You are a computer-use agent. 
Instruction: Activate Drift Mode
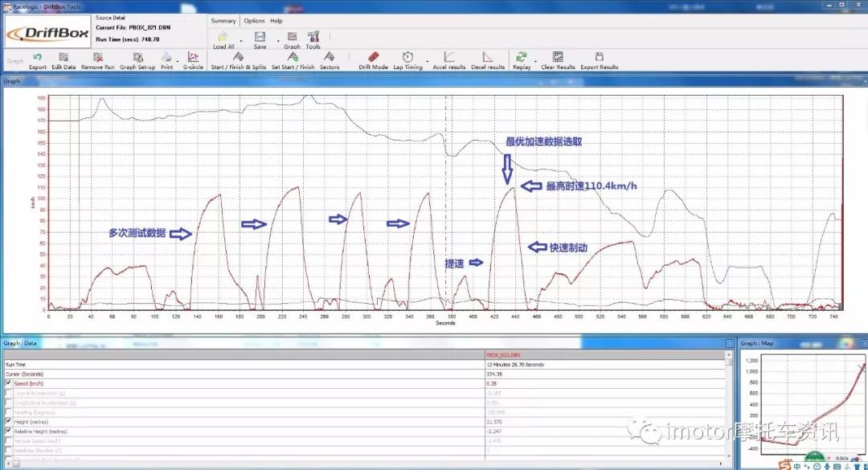373,57
